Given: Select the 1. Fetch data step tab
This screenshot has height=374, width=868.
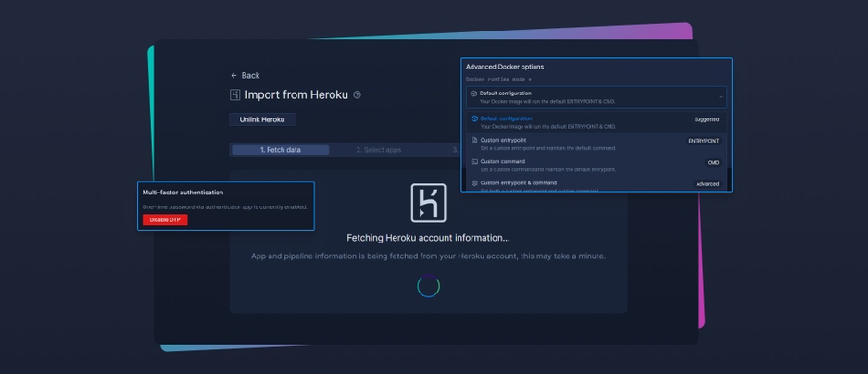Looking at the screenshot, I should (x=280, y=150).
